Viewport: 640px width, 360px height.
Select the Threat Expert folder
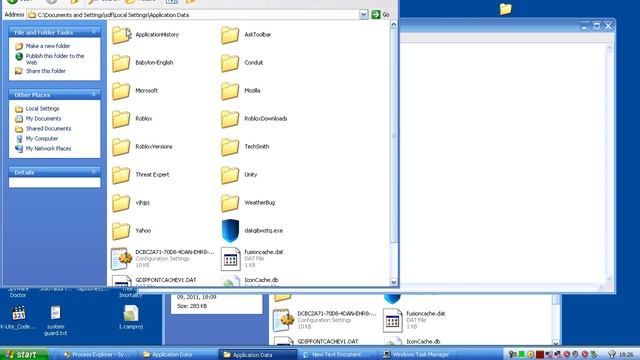pyautogui.click(x=140, y=175)
